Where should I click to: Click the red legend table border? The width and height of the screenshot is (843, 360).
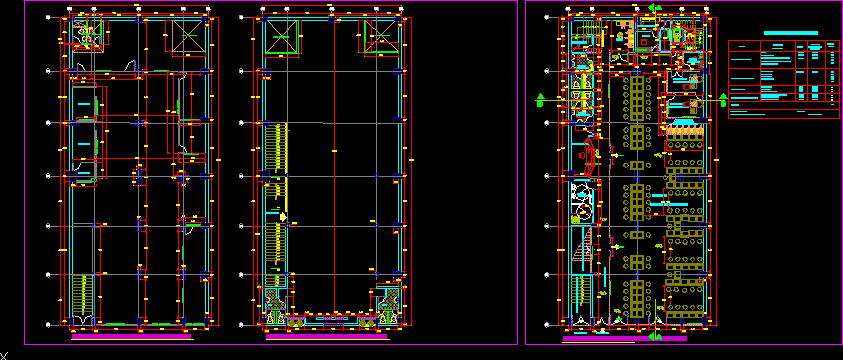pyautogui.click(x=783, y=80)
